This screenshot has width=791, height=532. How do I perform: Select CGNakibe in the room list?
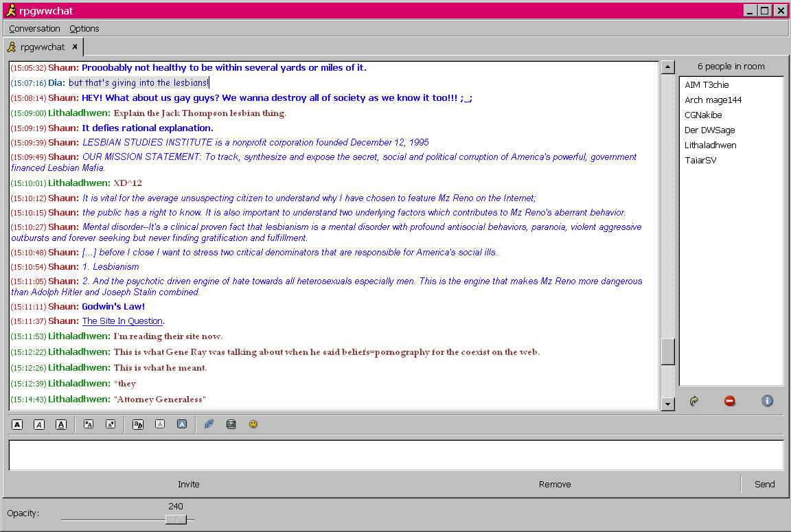[x=703, y=115]
